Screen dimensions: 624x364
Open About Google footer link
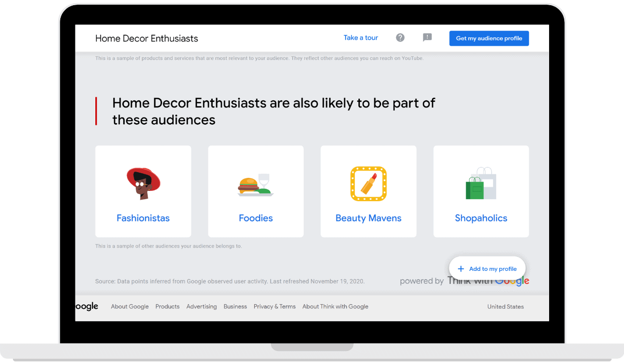coord(130,307)
